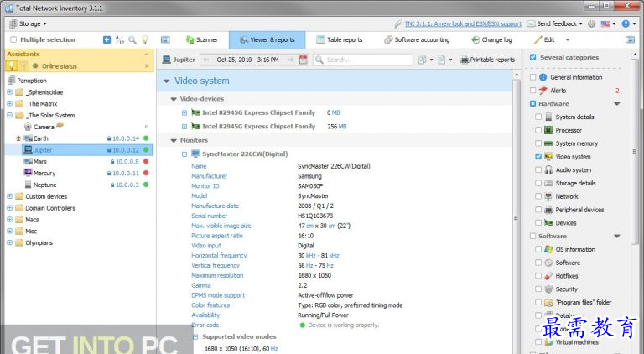644x354 pixels.
Task: Open the language flag selector
Action: pyautogui.click(x=605, y=23)
